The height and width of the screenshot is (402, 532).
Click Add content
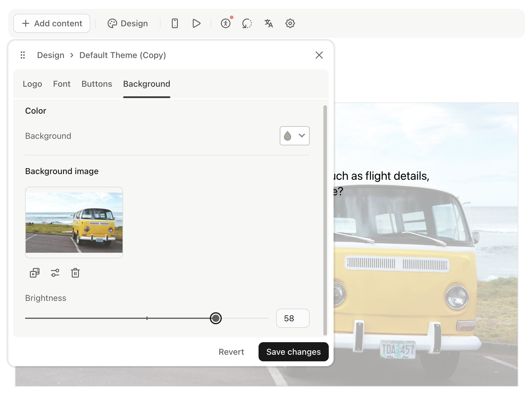51,23
